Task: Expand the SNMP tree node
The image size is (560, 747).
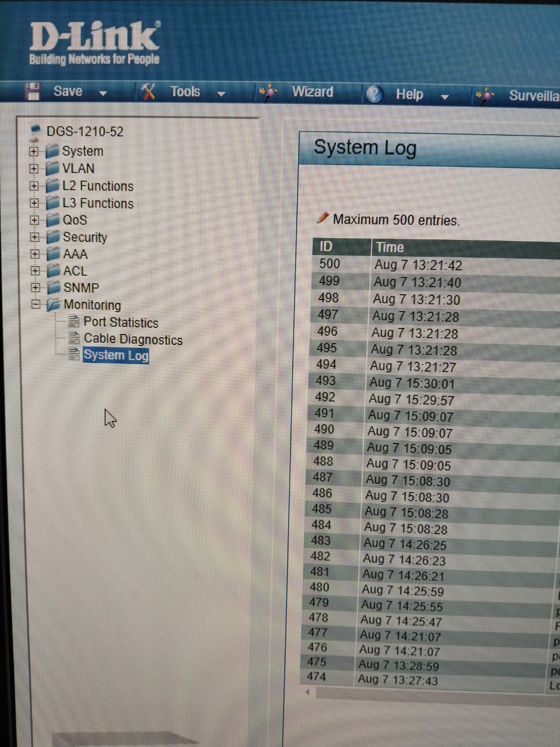Action: click(36, 288)
